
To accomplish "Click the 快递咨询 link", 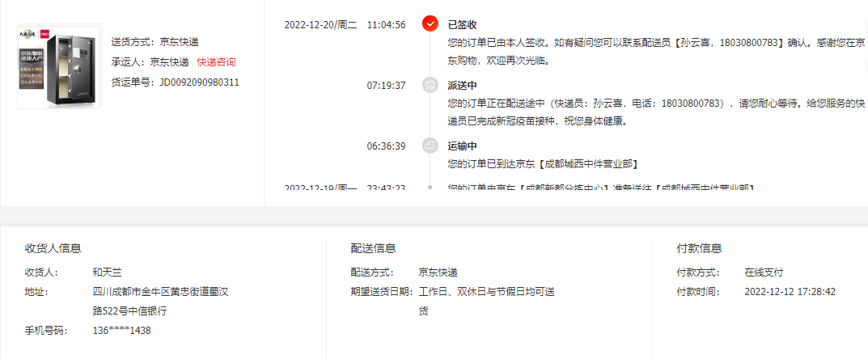I will point(216,62).
